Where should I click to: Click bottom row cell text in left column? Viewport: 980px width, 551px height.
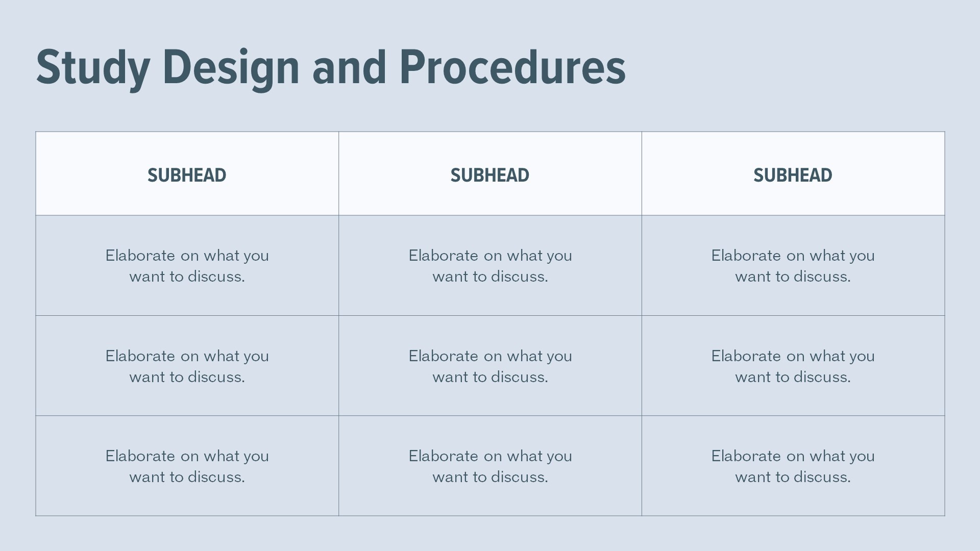(x=187, y=466)
